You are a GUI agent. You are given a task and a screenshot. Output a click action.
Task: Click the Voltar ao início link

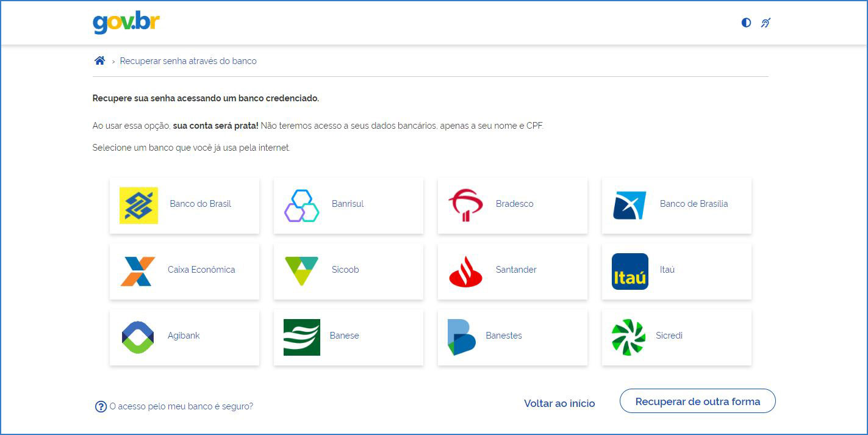tap(559, 403)
